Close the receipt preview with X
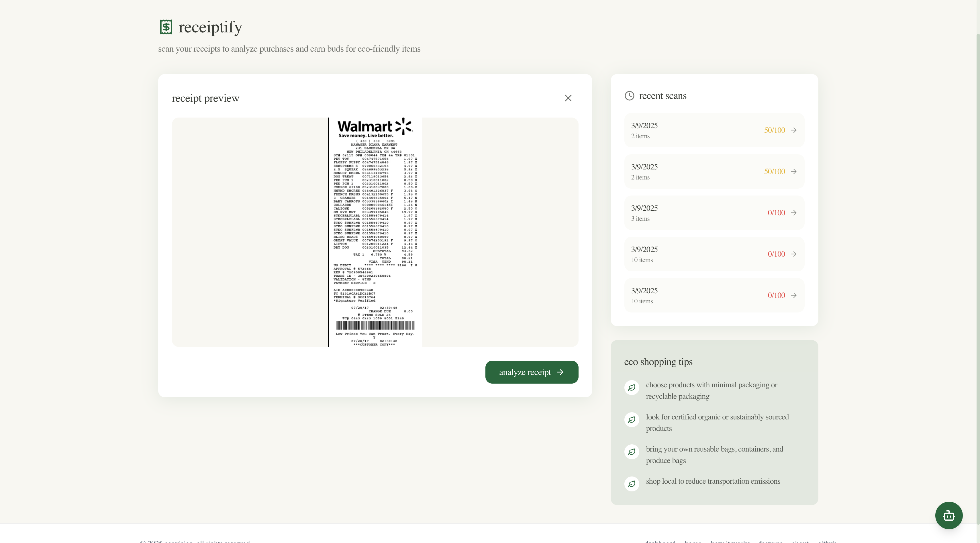The width and height of the screenshot is (980, 543). coord(568,98)
